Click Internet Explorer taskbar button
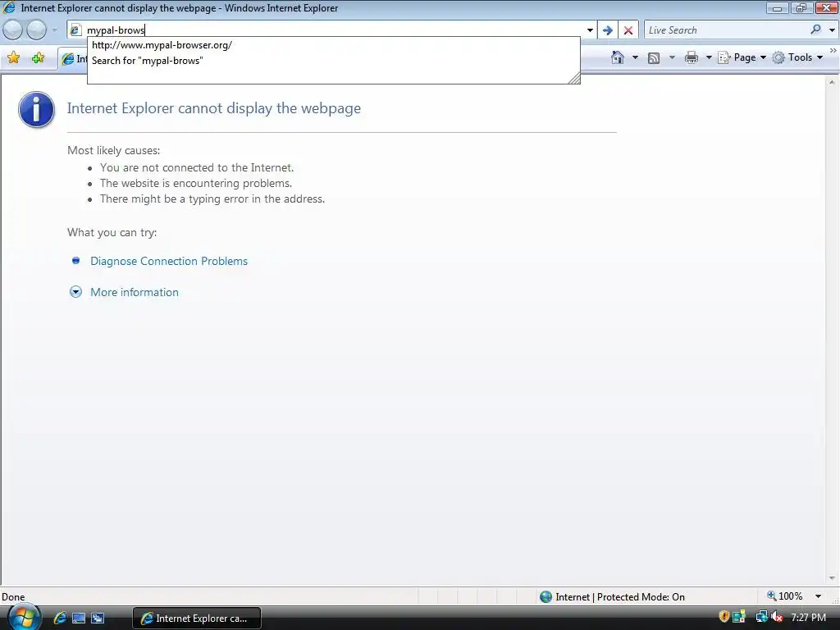The height and width of the screenshot is (630, 840). 197,619
